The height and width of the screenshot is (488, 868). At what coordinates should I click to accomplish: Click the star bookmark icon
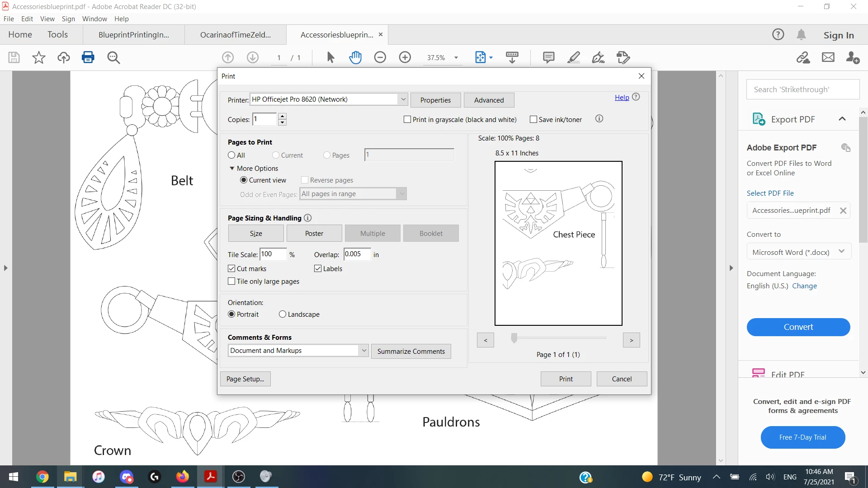click(x=39, y=57)
